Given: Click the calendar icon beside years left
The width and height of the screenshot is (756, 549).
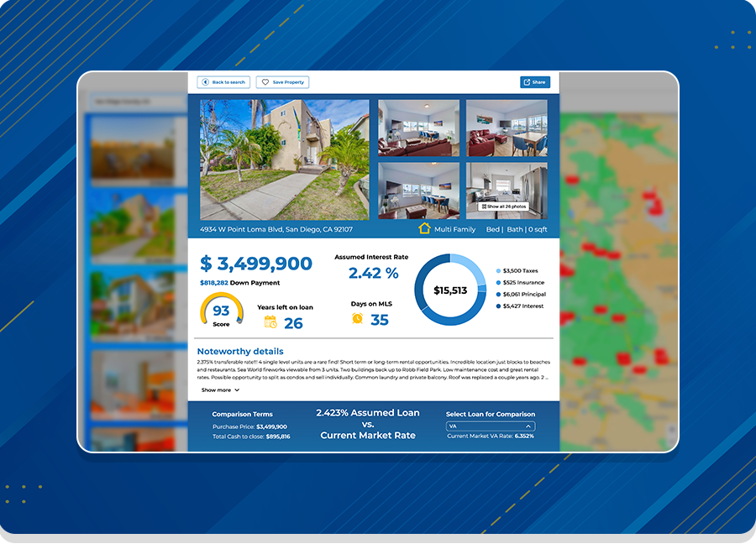Looking at the screenshot, I should [270, 322].
